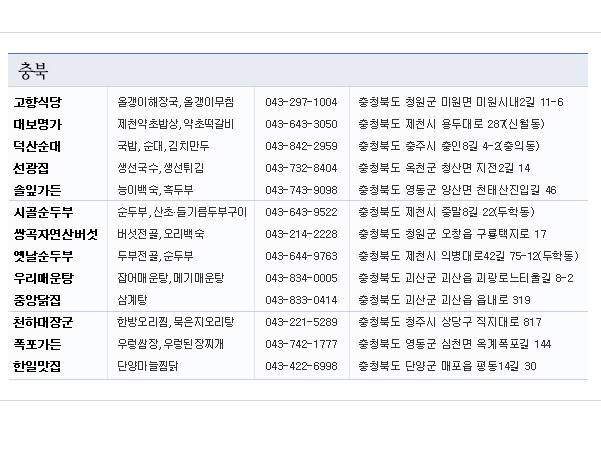Select restaurant name 고향식당
This screenshot has width=601, height=453.
coord(37,102)
